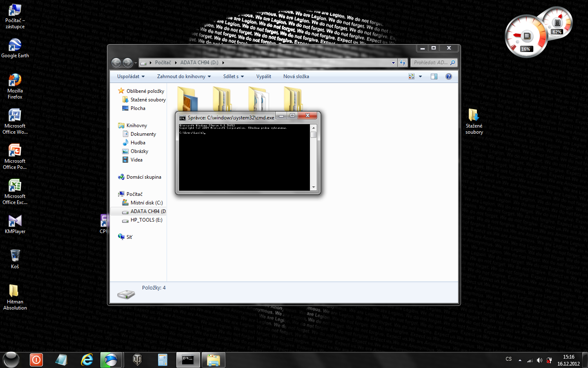Check the network signal tray icon
The height and width of the screenshot is (368, 588).
tap(530, 360)
